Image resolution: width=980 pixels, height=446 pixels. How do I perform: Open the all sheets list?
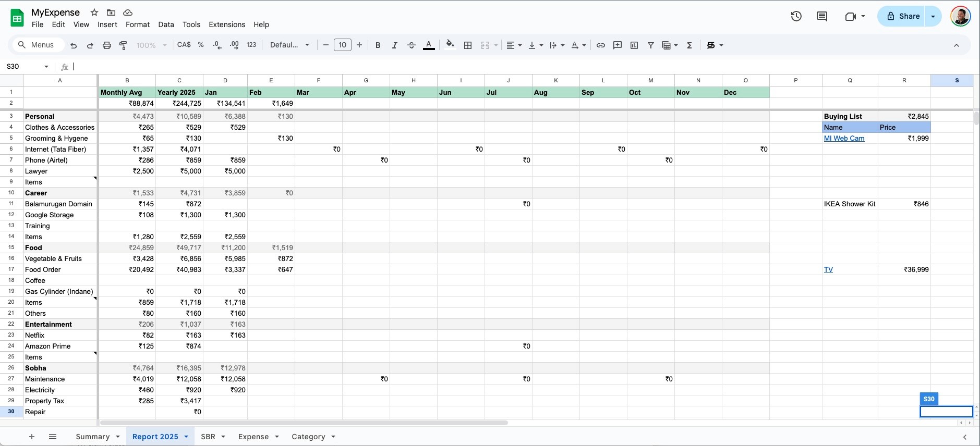coord(53,437)
